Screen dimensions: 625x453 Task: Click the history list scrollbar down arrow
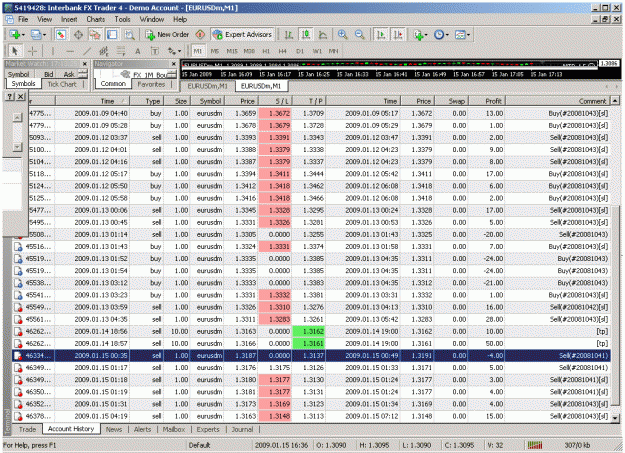click(615, 418)
